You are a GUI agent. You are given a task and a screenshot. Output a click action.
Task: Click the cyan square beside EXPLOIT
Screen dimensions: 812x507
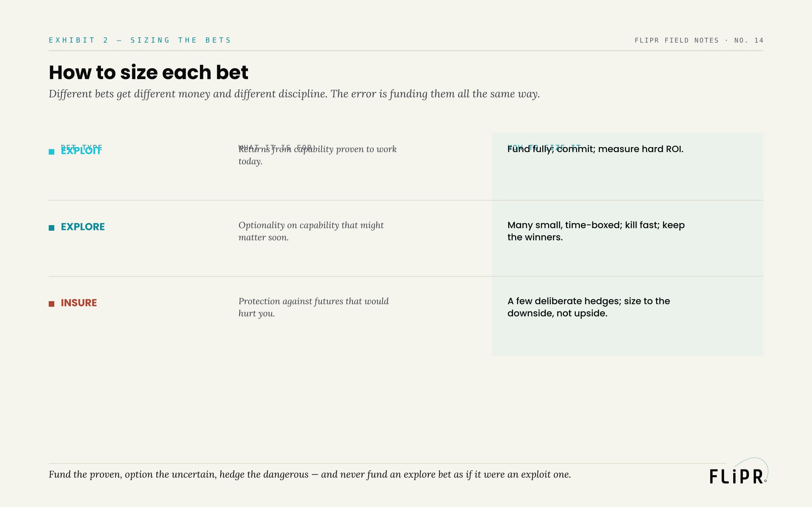pyautogui.click(x=51, y=152)
